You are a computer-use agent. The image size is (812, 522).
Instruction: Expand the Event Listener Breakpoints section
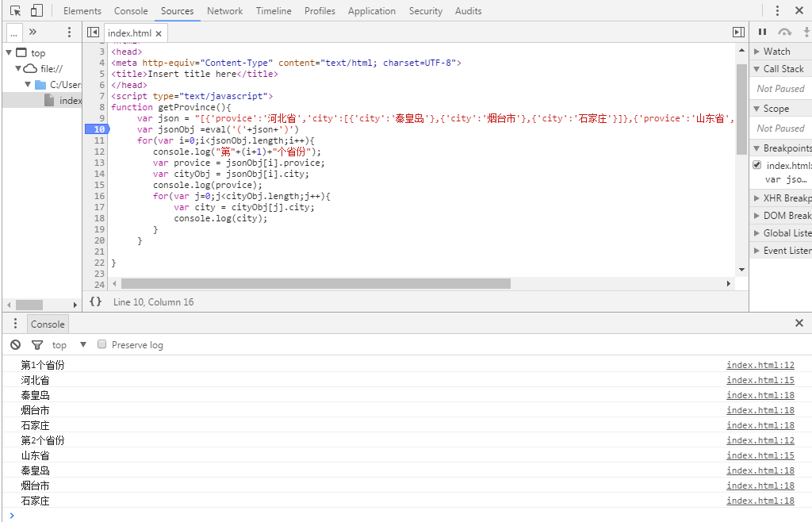(x=757, y=251)
